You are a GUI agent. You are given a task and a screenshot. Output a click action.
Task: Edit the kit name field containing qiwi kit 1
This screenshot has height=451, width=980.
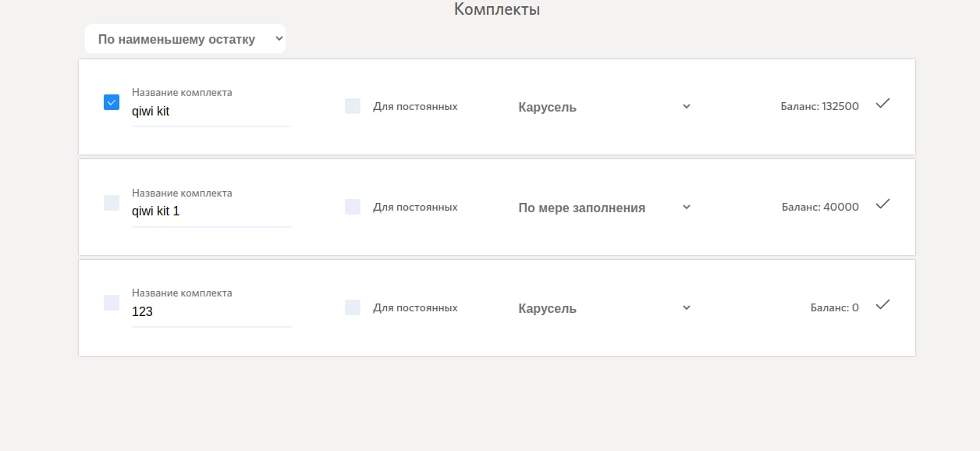pyautogui.click(x=211, y=211)
